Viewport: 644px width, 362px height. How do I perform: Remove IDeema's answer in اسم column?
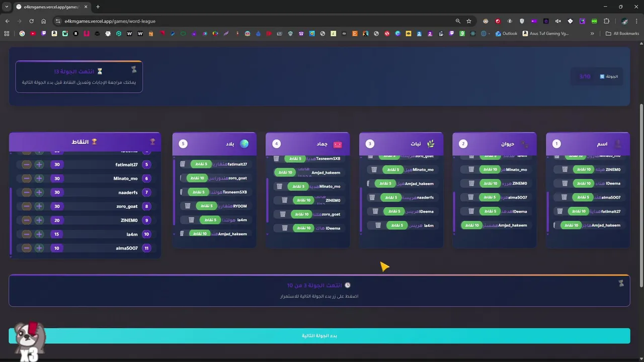point(565,184)
